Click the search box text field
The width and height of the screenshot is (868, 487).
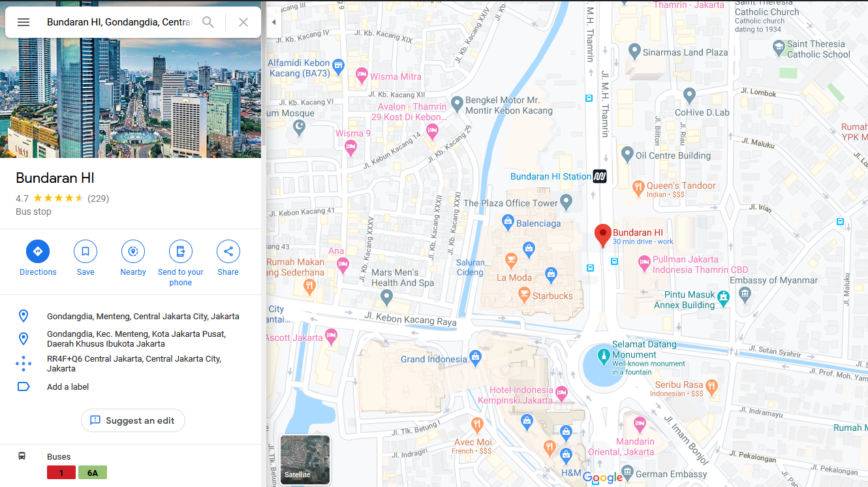coord(119,22)
